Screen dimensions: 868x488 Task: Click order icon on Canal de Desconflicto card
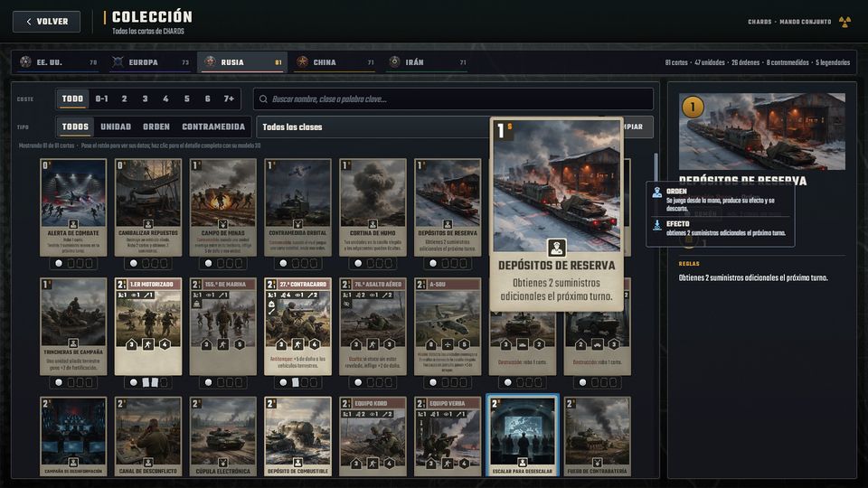click(x=147, y=463)
